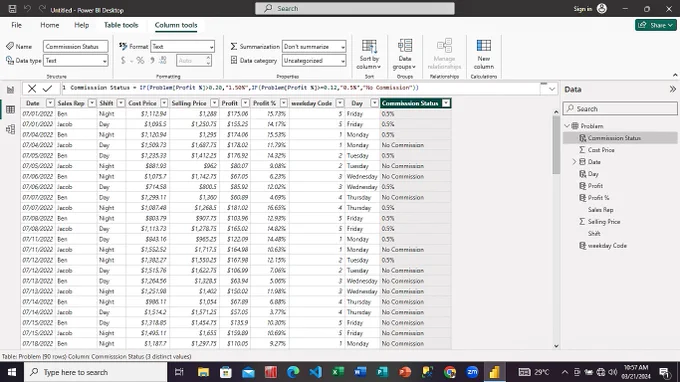Open Report view in left sidebar
Image resolution: width=680 pixels, height=382 pixels.
(x=10, y=90)
